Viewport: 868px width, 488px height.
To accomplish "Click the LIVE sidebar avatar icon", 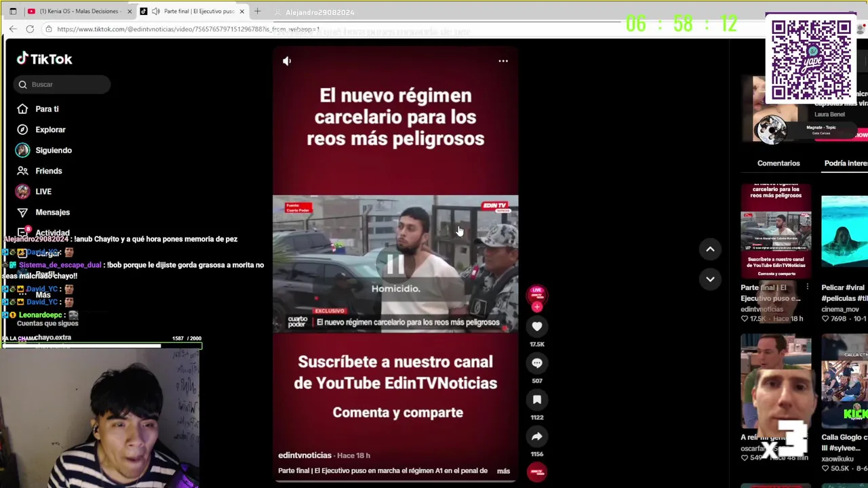I will pyautogui.click(x=22, y=192).
